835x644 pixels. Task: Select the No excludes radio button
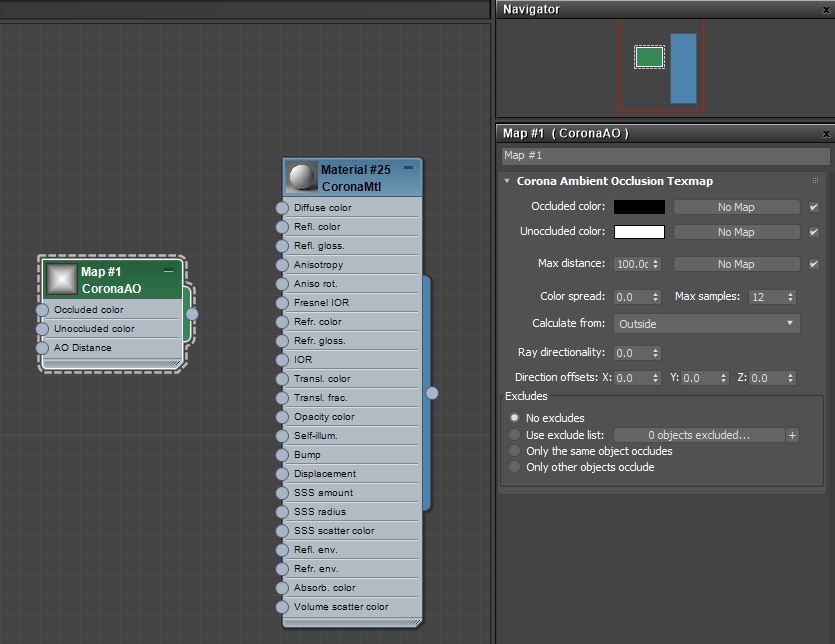[x=514, y=418]
